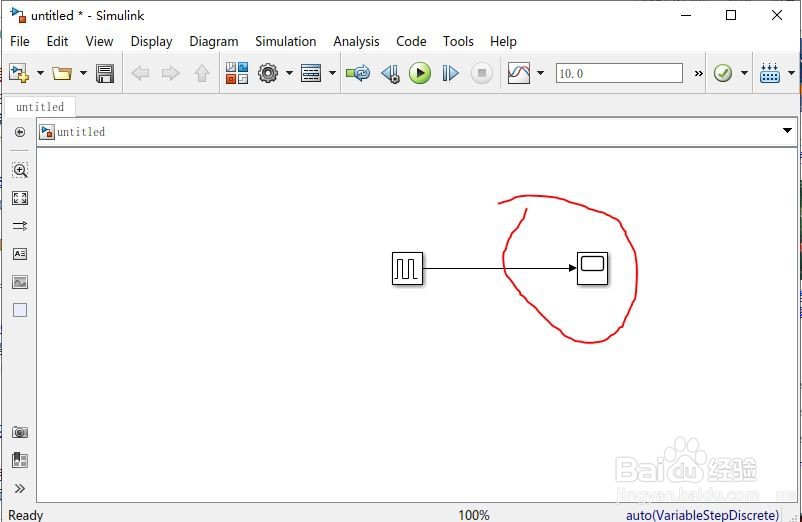
Task: Expand the left palette with chevron
Action: click(20, 489)
